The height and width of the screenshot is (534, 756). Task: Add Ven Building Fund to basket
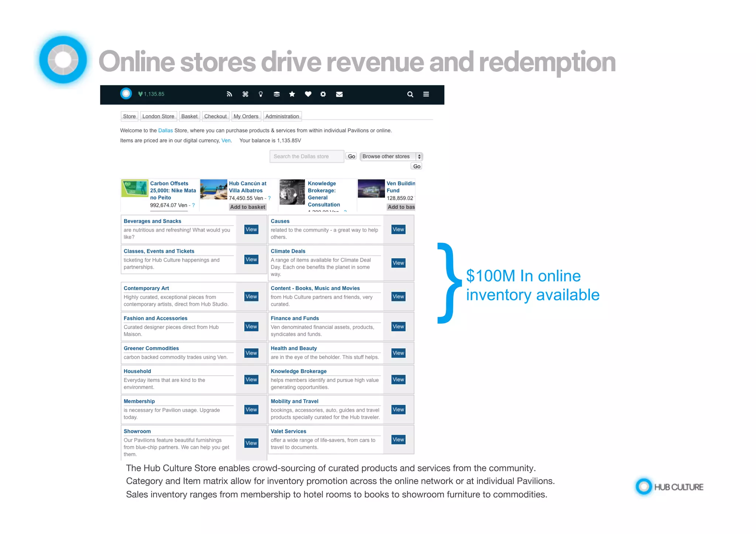coord(401,207)
